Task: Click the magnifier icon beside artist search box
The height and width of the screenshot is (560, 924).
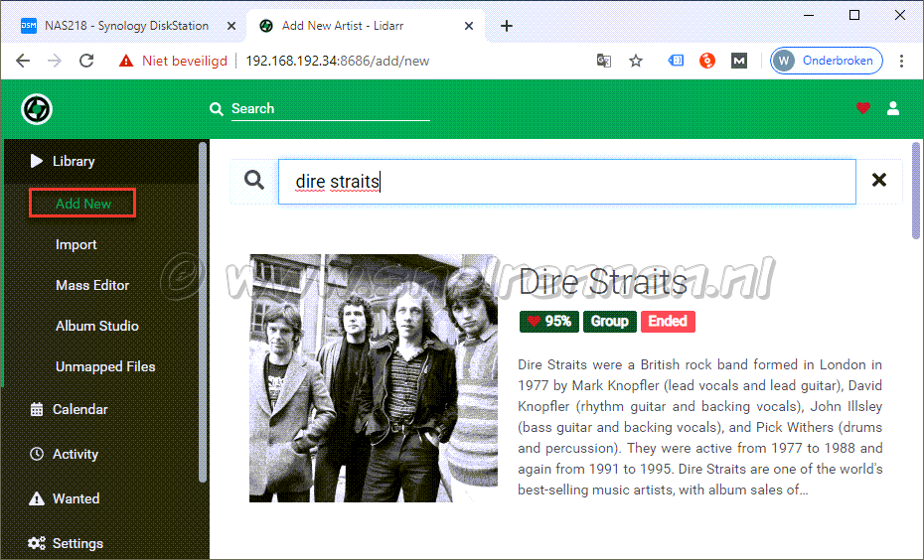Action: pos(254,180)
